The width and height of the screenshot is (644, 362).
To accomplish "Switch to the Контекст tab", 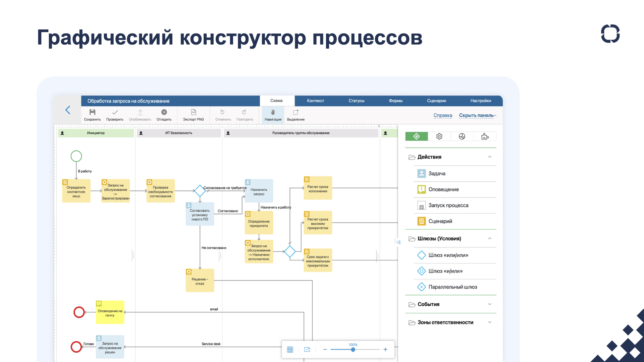I will (315, 101).
